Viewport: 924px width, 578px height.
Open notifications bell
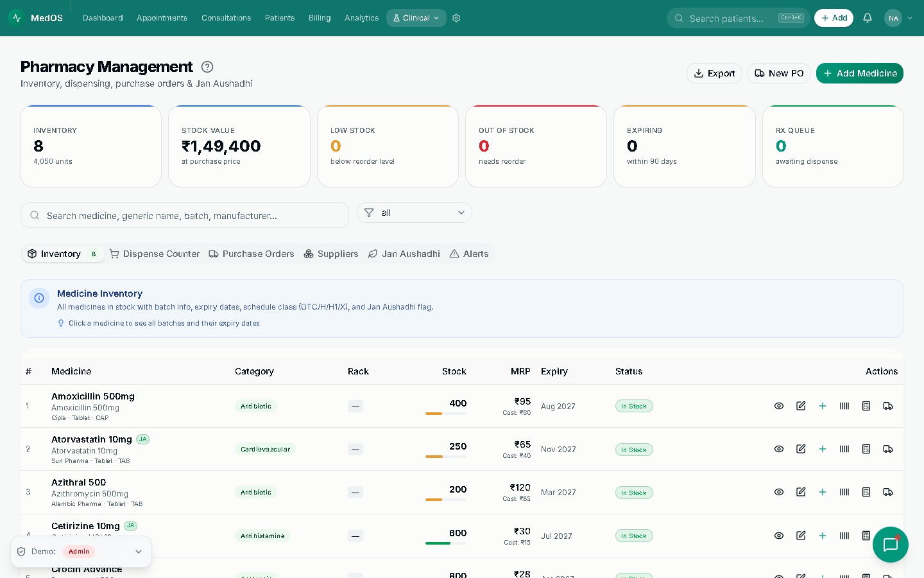click(x=868, y=18)
